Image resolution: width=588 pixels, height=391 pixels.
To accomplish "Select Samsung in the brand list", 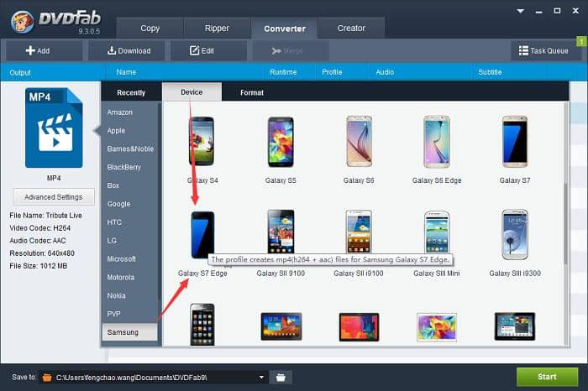I will coord(129,332).
